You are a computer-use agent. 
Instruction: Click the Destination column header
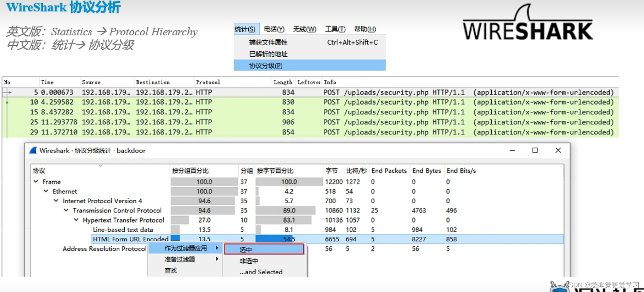pos(164,82)
